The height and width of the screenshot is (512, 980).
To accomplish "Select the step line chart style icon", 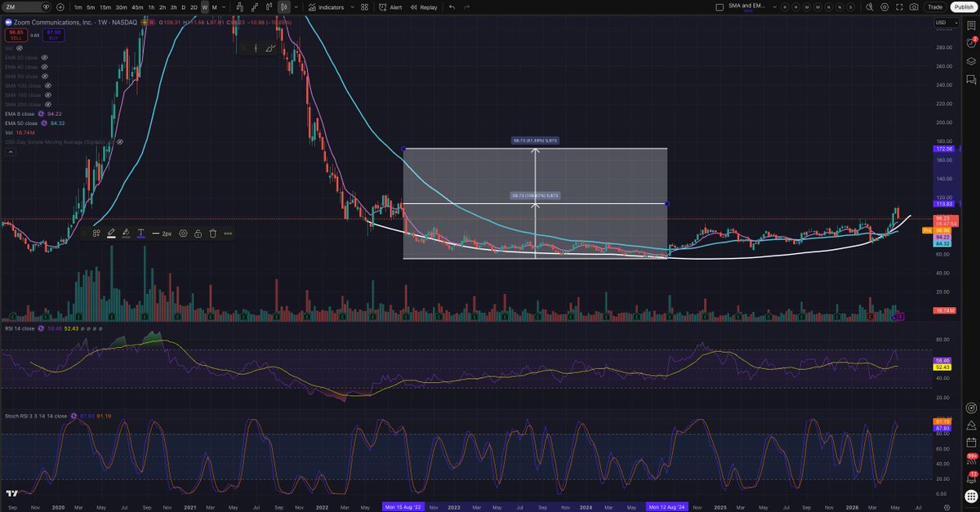I will point(256,7).
